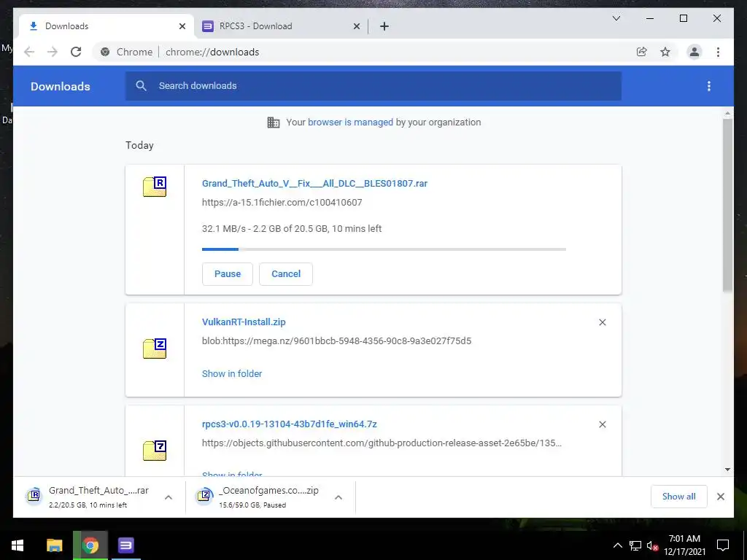Click the Chrome taskbar icon
This screenshot has height=560, width=747.
90,545
